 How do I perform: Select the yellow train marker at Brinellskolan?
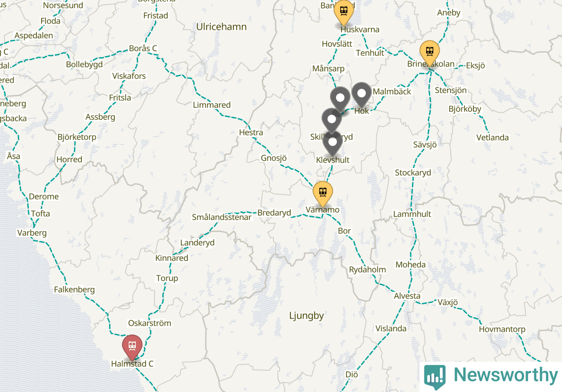pyautogui.click(x=430, y=52)
